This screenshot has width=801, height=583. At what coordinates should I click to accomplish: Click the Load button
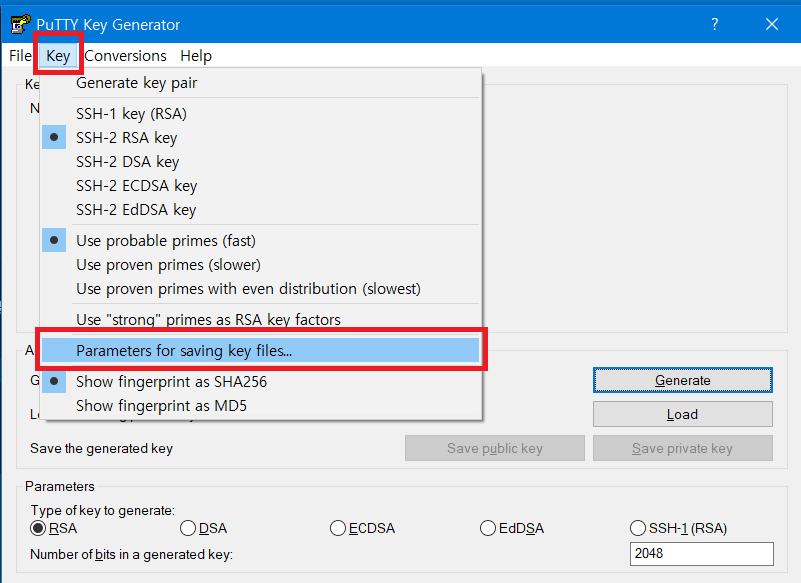(x=682, y=414)
